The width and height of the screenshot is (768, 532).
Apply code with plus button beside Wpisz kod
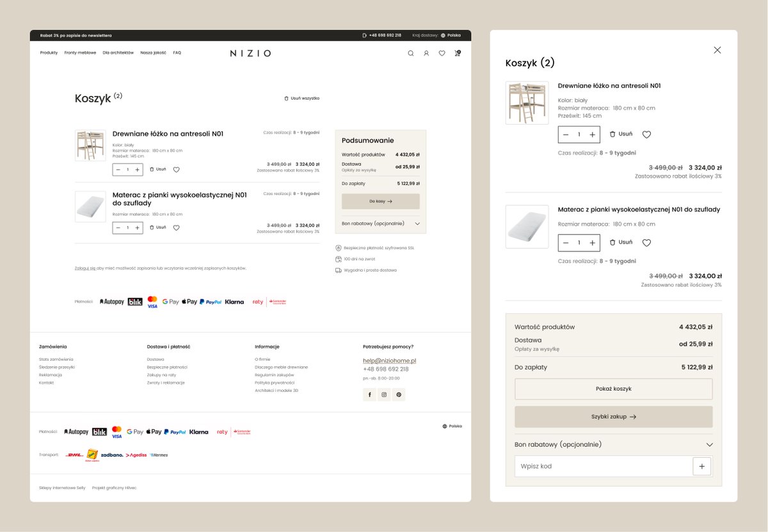tap(702, 466)
